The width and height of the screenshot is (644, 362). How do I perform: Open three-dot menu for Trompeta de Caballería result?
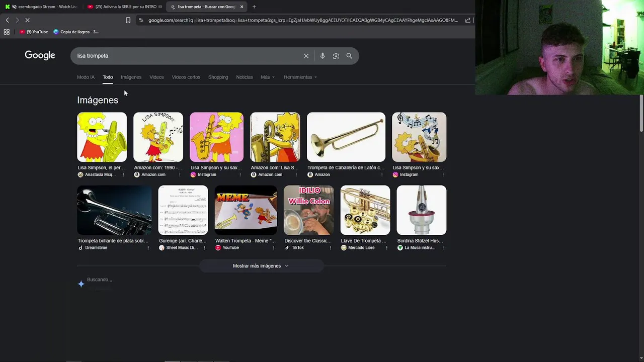click(382, 174)
